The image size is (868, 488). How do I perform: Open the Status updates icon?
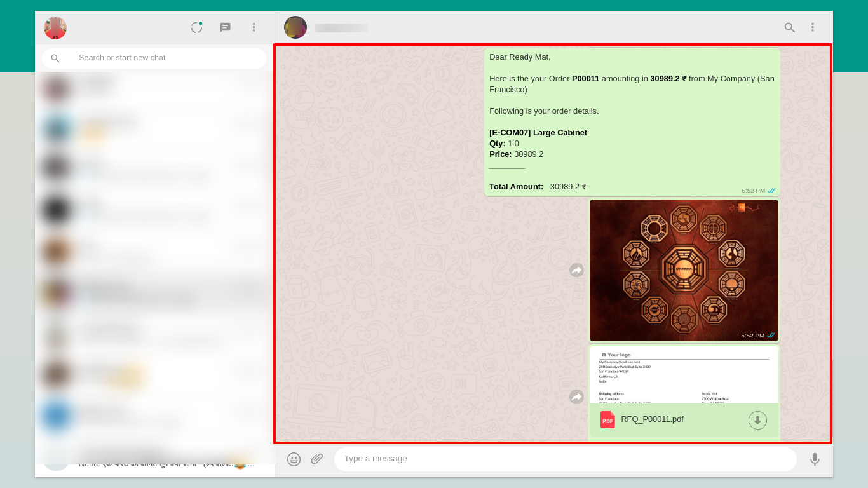pos(196,27)
